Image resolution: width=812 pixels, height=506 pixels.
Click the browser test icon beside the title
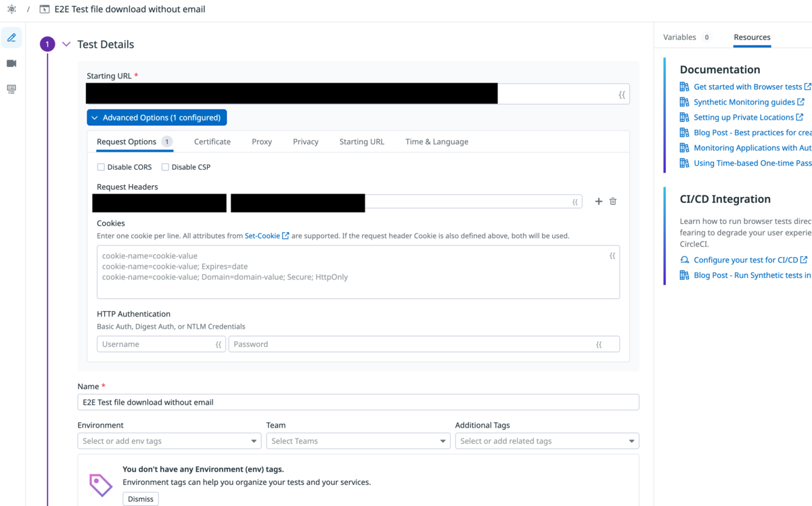click(x=45, y=9)
